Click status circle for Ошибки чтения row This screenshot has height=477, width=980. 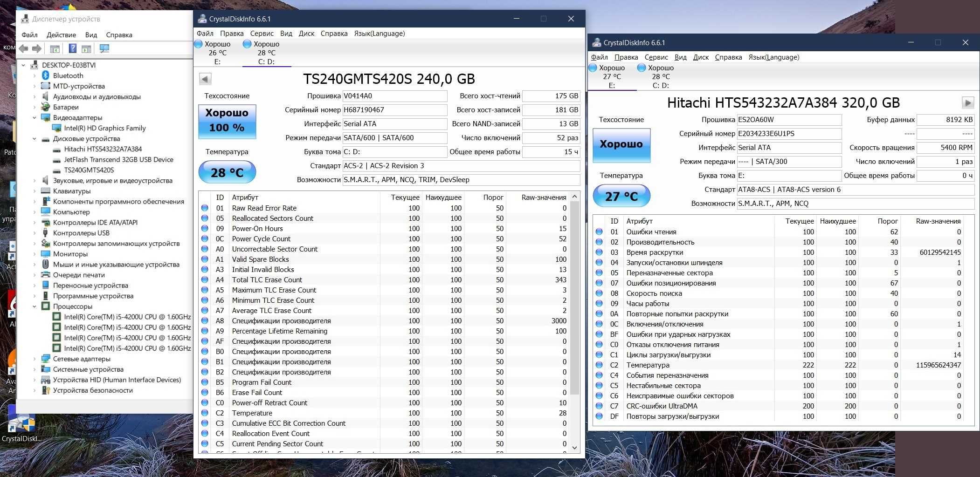point(599,232)
